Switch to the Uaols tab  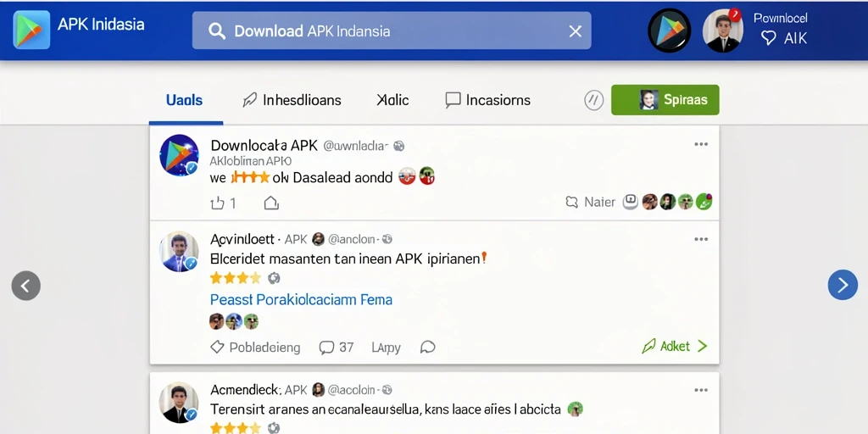(x=184, y=100)
